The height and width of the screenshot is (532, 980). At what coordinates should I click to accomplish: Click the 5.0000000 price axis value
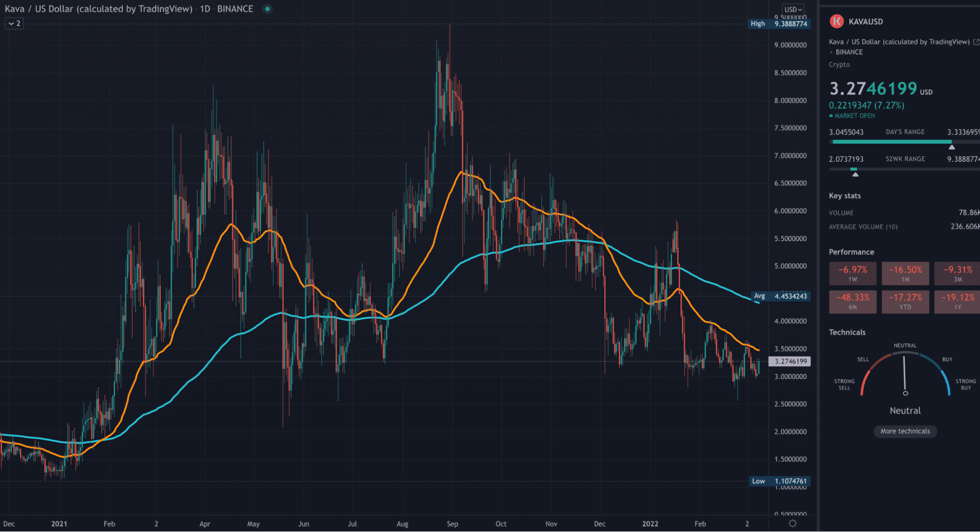pyautogui.click(x=790, y=266)
